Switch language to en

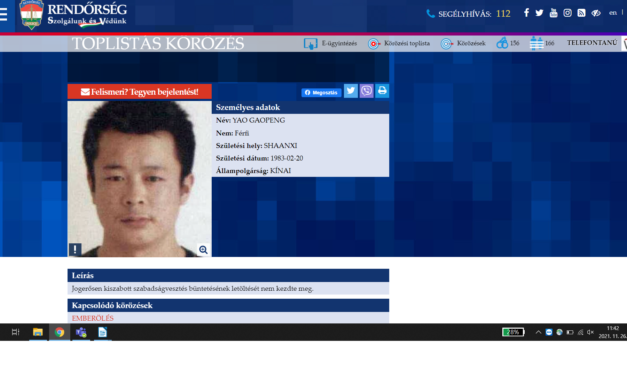click(613, 13)
